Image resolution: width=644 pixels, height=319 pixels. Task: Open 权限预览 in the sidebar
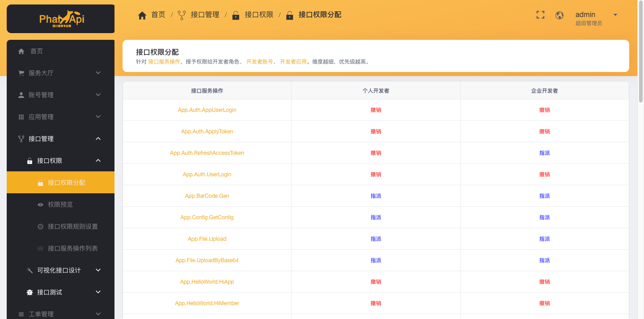click(60, 204)
